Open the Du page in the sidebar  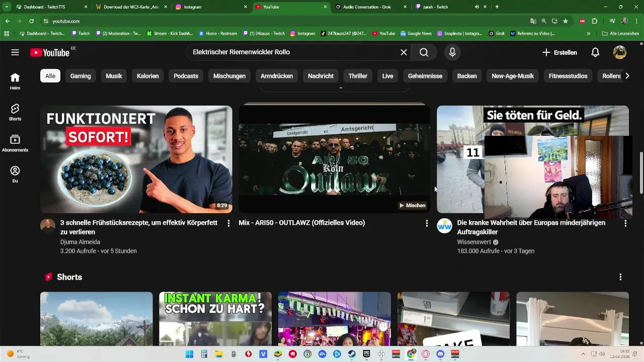coord(15,174)
